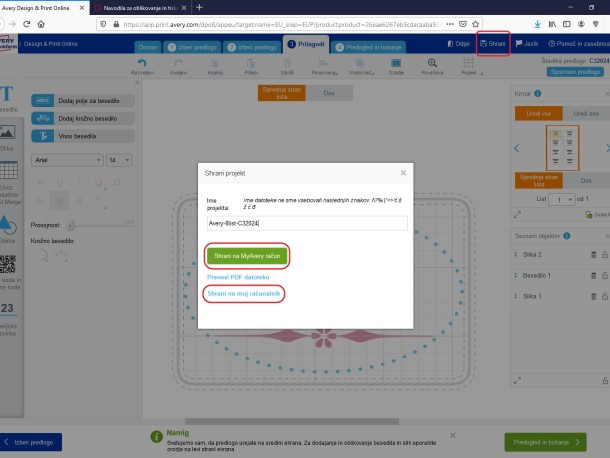Click the Undo (Razveljavi) toolbar icon
Viewport: 610px width, 458px height.
point(142,66)
